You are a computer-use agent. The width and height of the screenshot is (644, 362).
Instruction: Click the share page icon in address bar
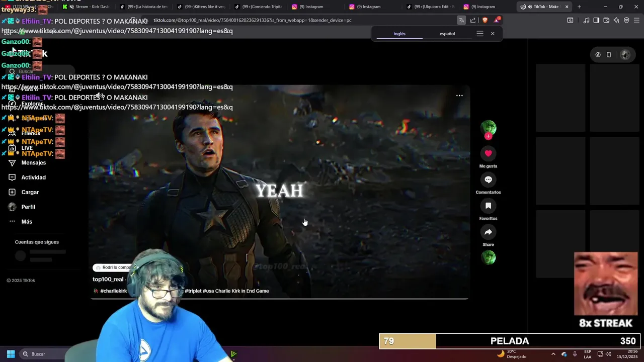(x=473, y=20)
